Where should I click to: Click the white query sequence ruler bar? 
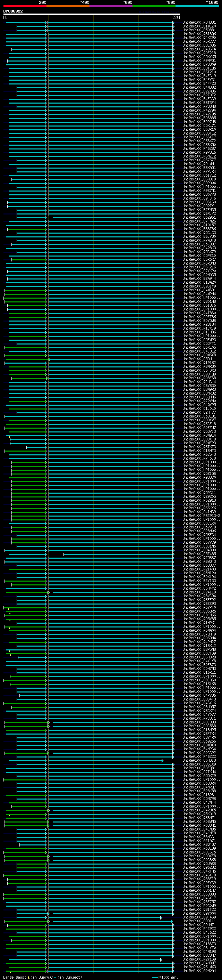92,15
